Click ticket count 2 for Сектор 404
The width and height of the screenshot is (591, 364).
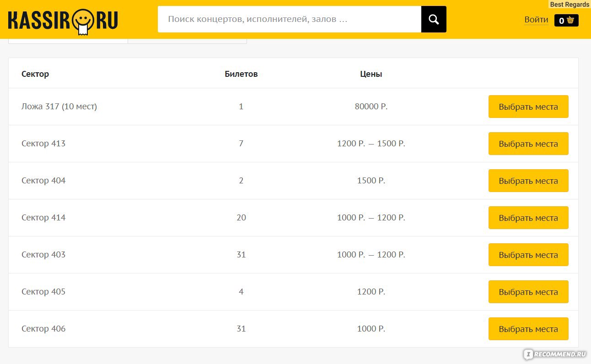241,181
